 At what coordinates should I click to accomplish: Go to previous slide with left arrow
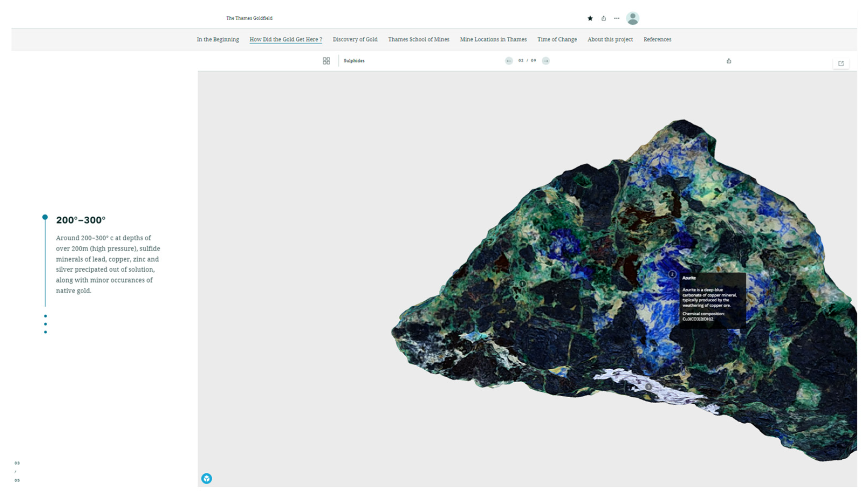pyautogui.click(x=509, y=61)
